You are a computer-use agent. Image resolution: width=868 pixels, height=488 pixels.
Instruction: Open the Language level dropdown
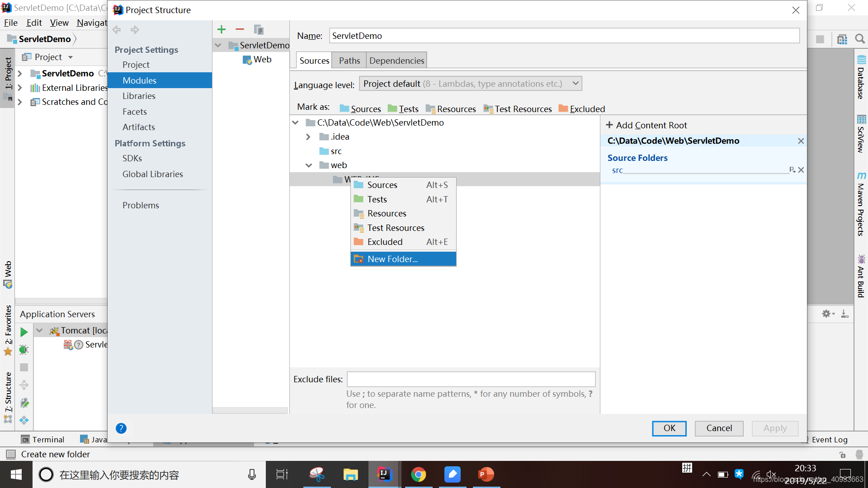click(471, 84)
